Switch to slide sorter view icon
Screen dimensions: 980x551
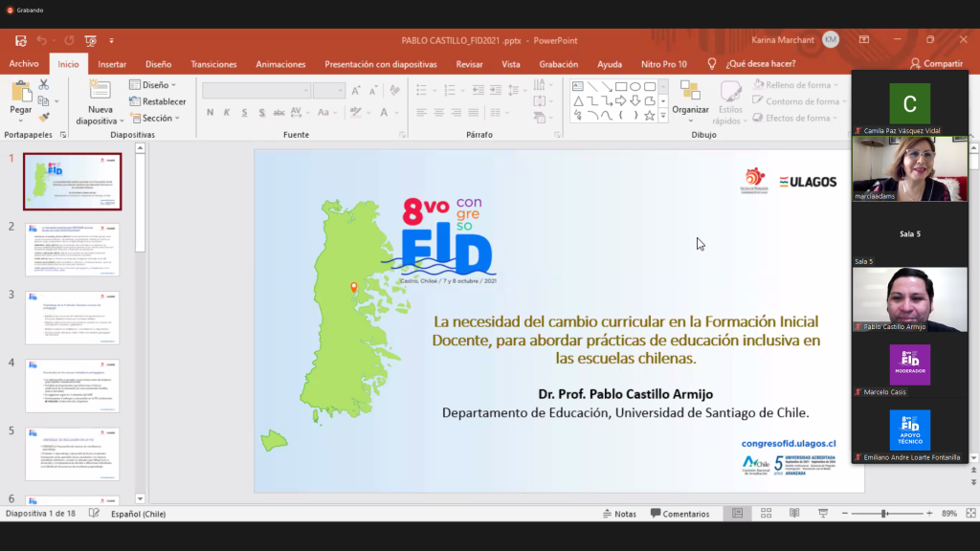766,514
